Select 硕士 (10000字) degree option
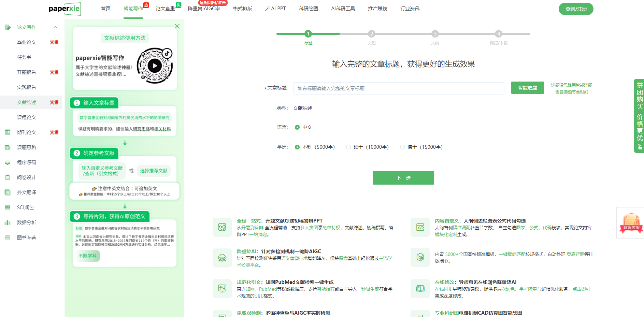Image resolution: width=644 pixels, height=317 pixels. tap(348, 147)
